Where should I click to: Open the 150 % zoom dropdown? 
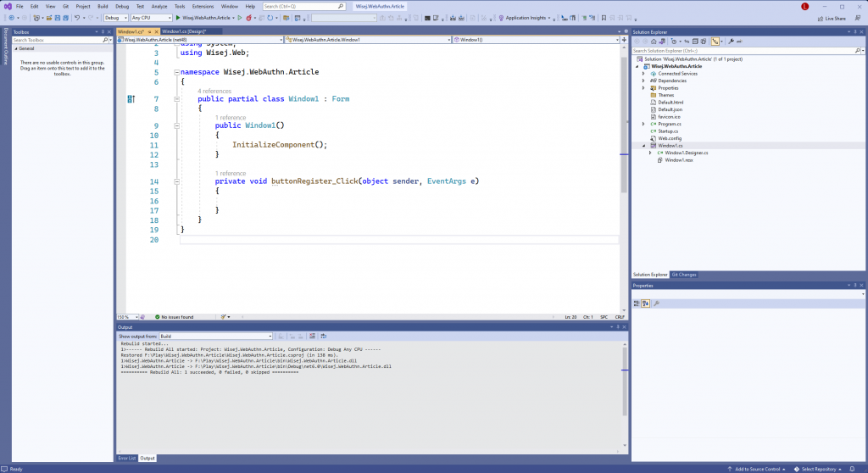127,317
